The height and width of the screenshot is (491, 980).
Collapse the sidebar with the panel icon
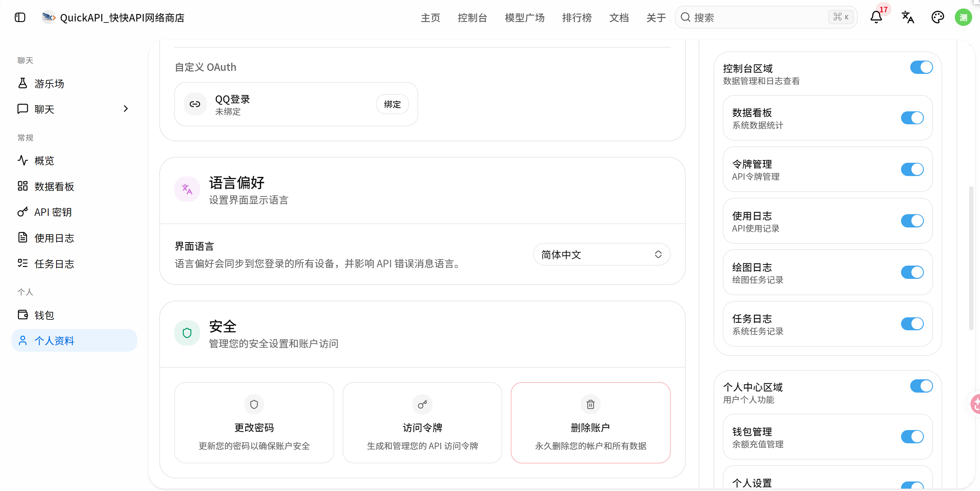click(x=20, y=17)
